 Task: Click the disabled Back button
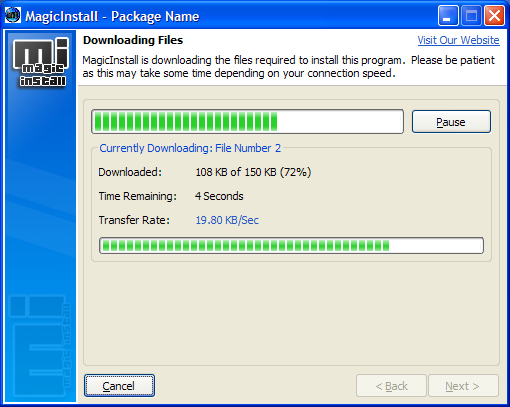391,386
